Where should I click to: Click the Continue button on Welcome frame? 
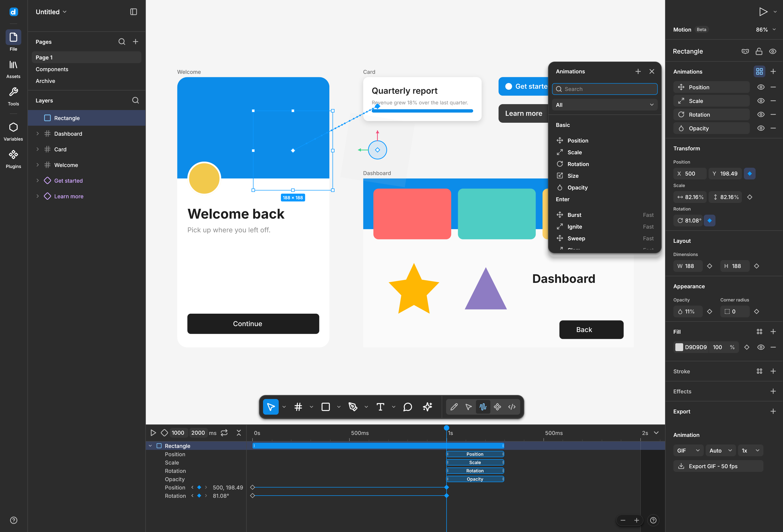[253, 324]
